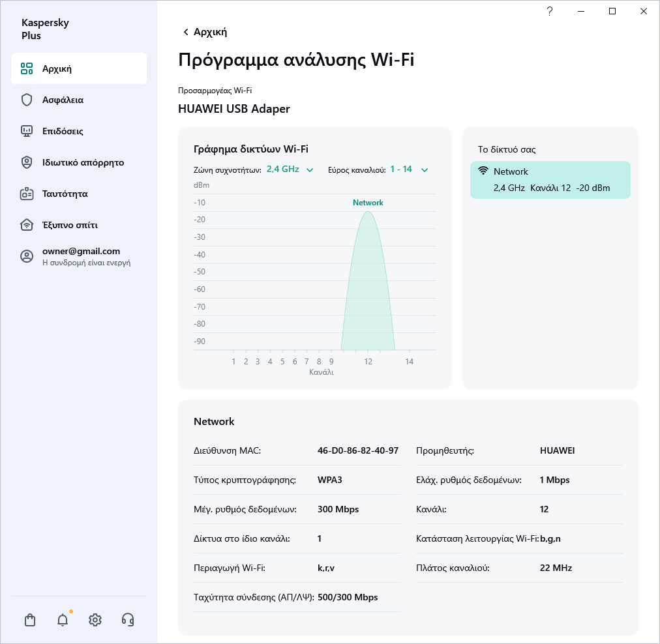Click the Security shield icon in sidebar
Viewport: 660px width, 644px height.
[x=27, y=100]
